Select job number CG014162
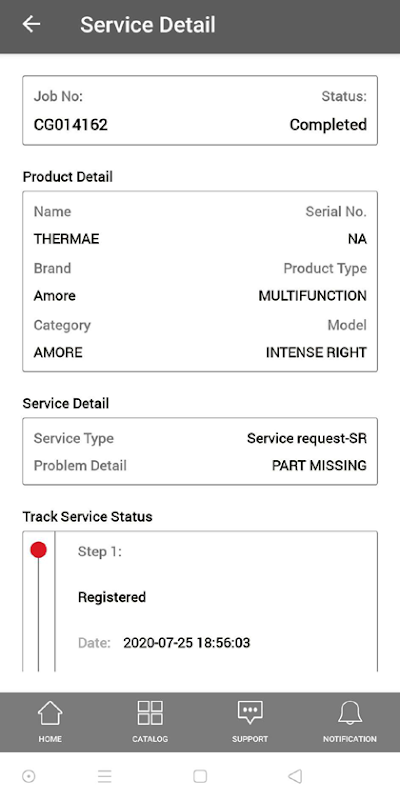The width and height of the screenshot is (400, 800). (70, 124)
